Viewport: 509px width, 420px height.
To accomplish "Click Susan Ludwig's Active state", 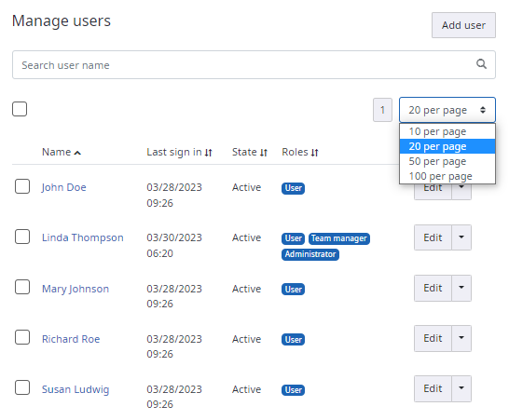I will (246, 389).
